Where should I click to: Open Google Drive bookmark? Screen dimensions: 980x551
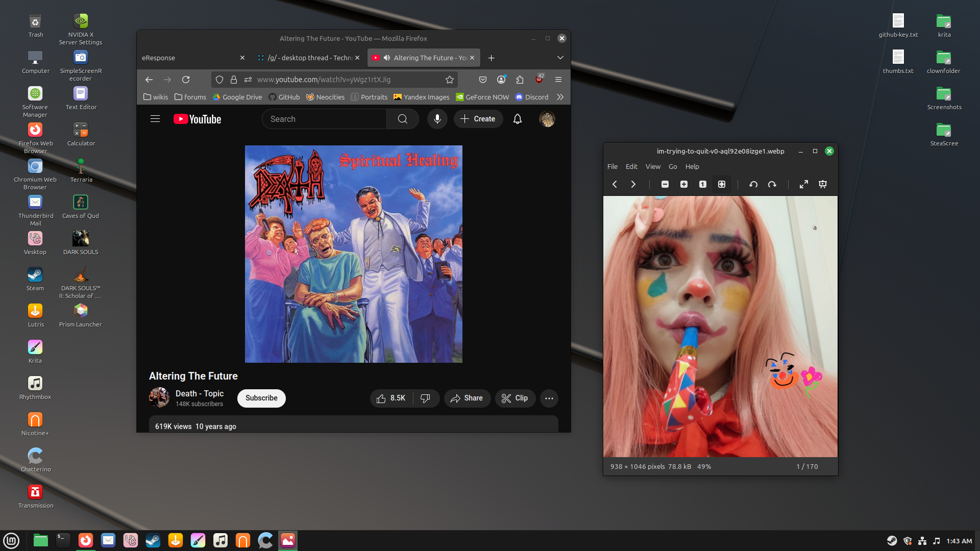(x=237, y=97)
